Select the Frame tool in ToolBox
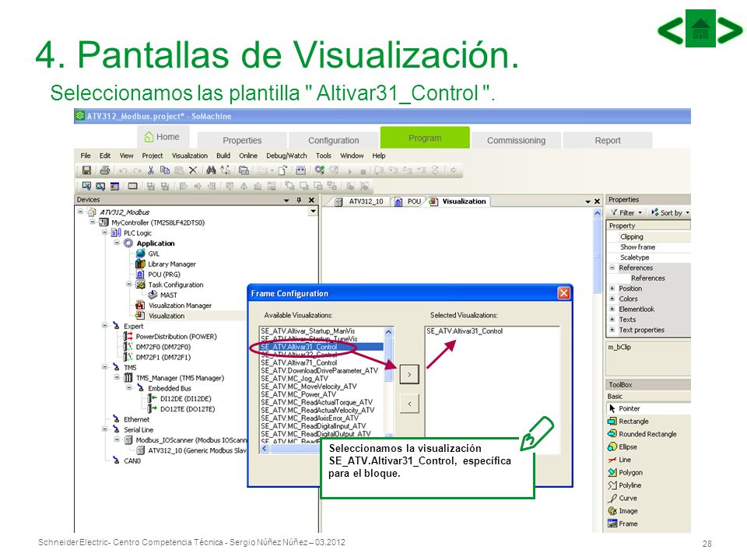This screenshot has height=560, width=747. coord(623,523)
